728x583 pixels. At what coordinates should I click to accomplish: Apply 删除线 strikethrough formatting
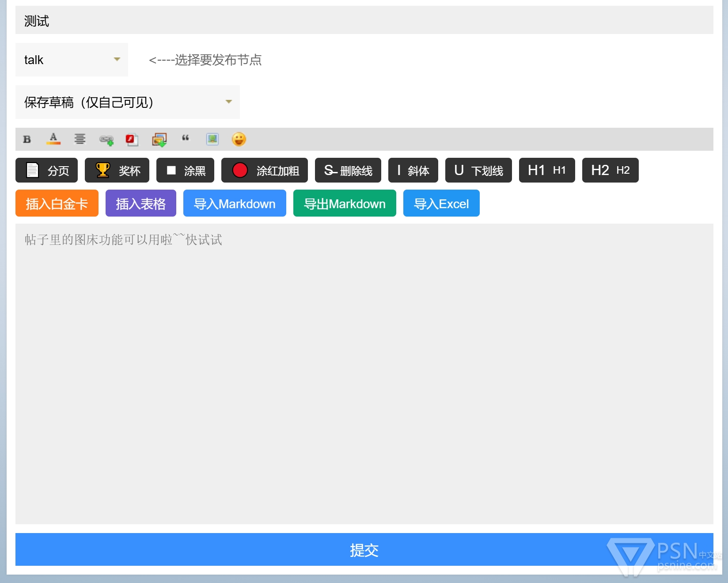pyautogui.click(x=348, y=170)
